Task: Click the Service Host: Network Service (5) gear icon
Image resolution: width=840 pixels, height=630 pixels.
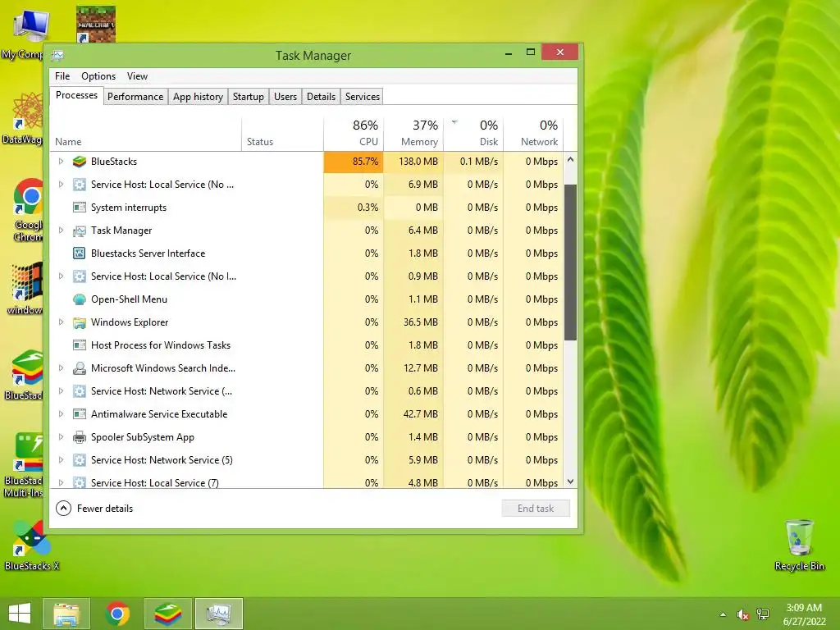Action: [x=80, y=460]
